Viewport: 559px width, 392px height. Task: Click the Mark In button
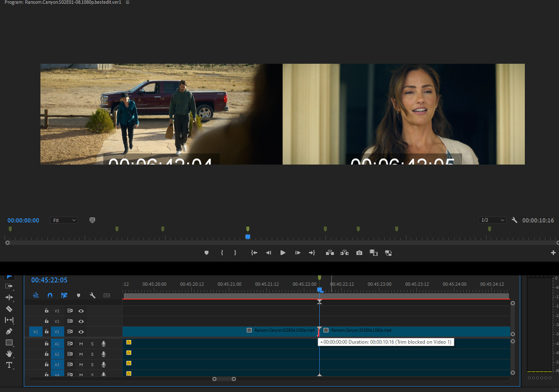pos(222,253)
